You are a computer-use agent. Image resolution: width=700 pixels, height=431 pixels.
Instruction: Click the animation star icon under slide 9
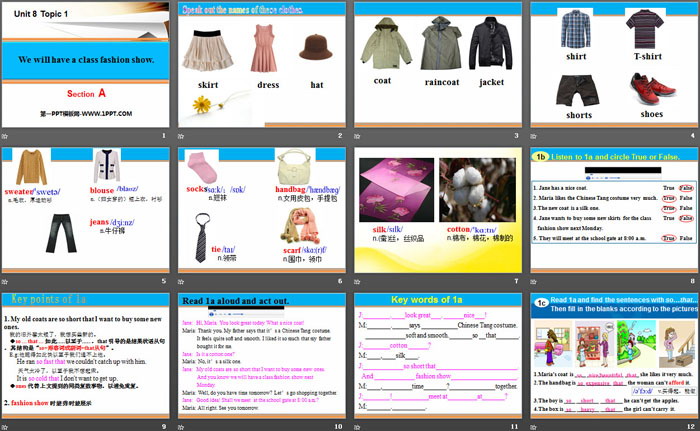[5, 427]
